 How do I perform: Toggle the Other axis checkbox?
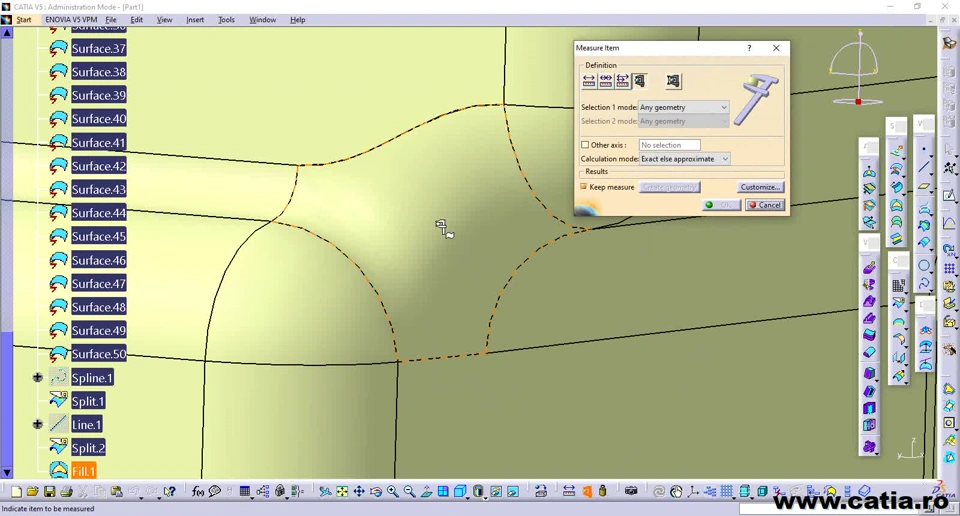pyautogui.click(x=585, y=145)
